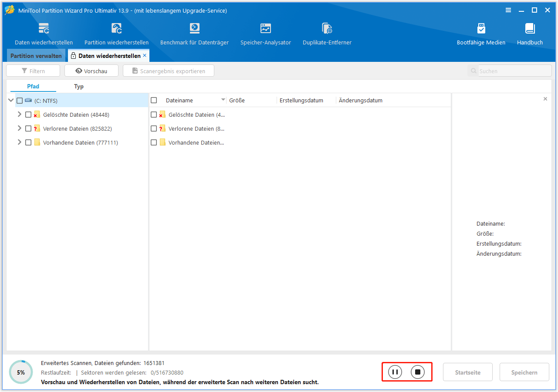The image size is (558, 392).
Task: Click Vorhandene Dateien folder icon in tree
Action: 37,142
